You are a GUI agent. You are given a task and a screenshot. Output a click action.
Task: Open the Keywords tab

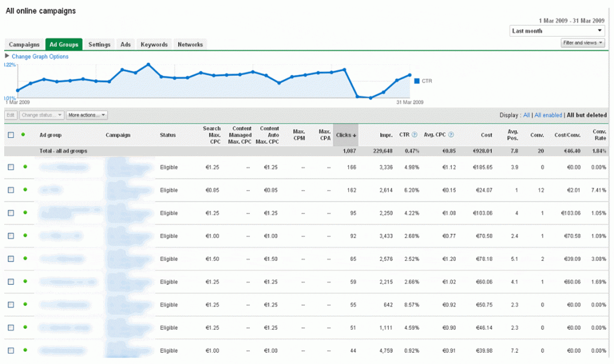click(x=154, y=44)
